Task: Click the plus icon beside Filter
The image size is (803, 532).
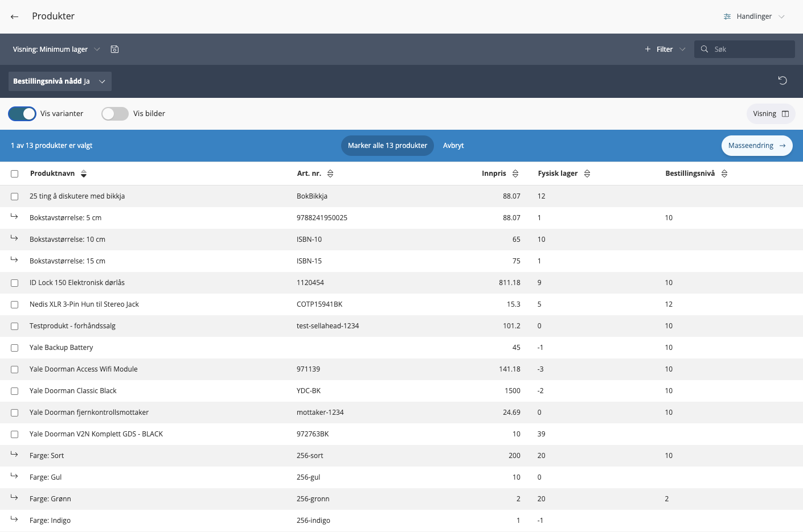Action: (648, 50)
